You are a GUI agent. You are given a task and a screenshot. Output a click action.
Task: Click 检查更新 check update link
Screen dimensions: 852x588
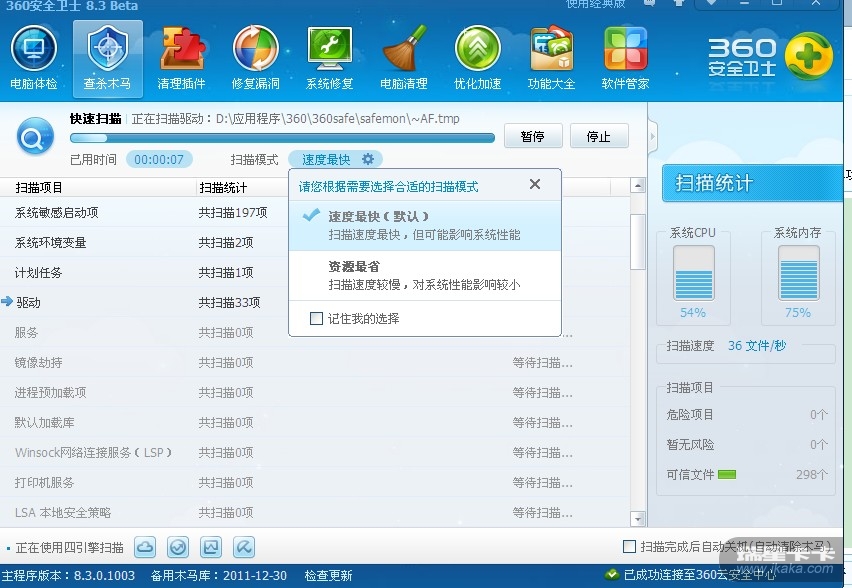point(328,576)
